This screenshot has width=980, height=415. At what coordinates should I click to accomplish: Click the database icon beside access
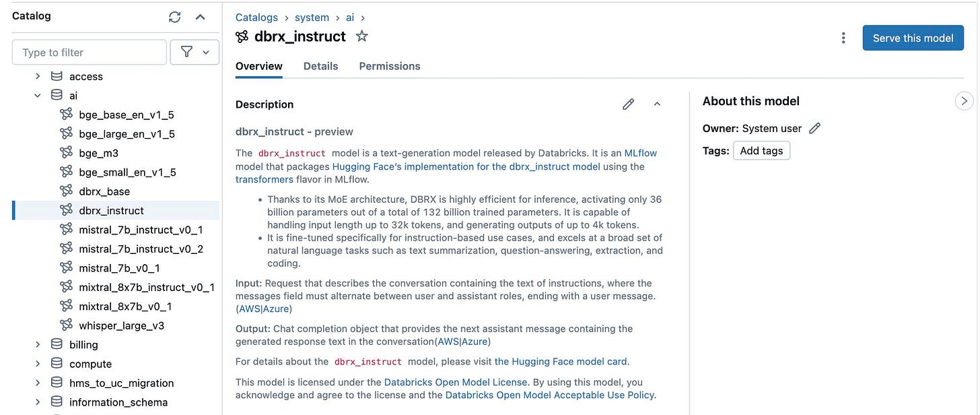click(57, 76)
